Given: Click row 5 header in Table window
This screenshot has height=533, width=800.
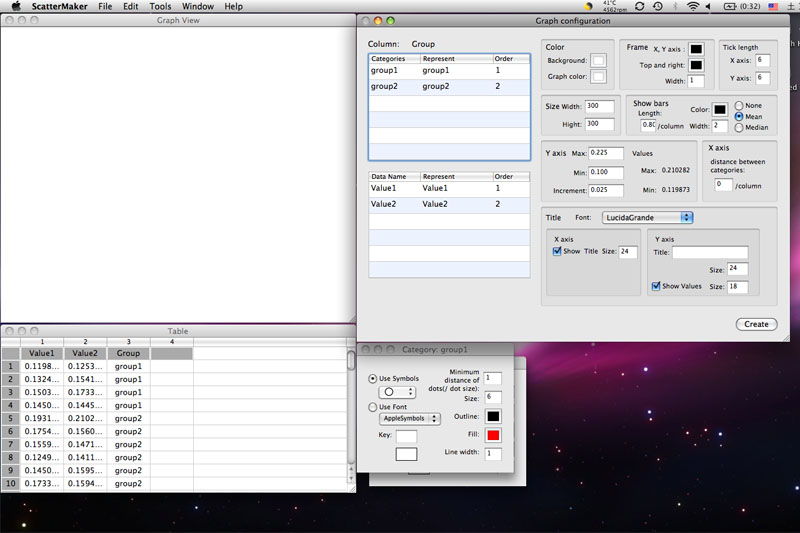Looking at the screenshot, I should click(x=10, y=418).
